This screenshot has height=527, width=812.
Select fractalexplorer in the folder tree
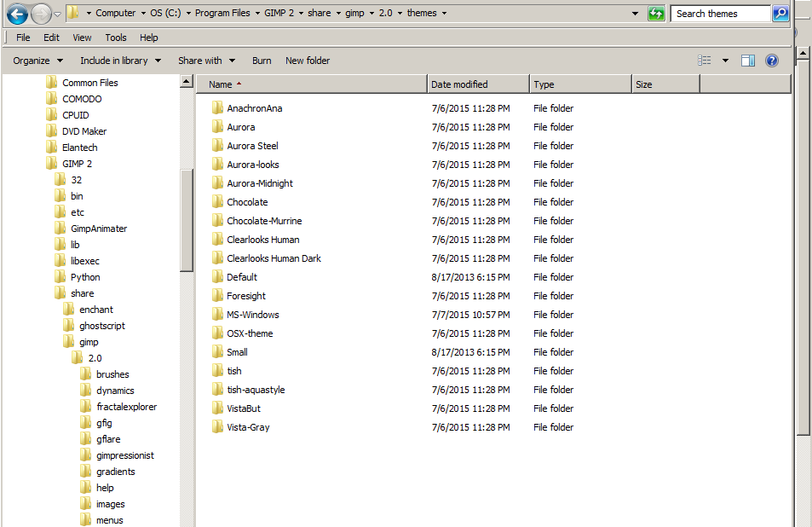click(x=126, y=407)
